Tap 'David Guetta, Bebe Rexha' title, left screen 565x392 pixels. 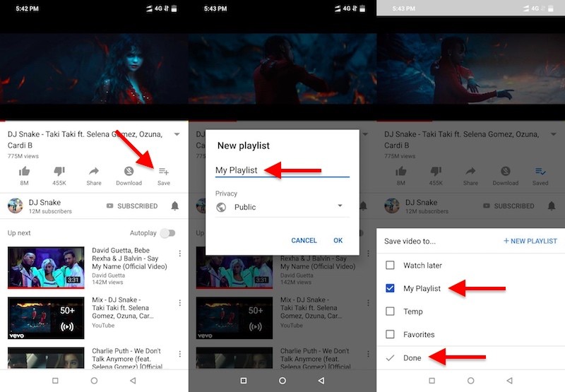pos(129,259)
